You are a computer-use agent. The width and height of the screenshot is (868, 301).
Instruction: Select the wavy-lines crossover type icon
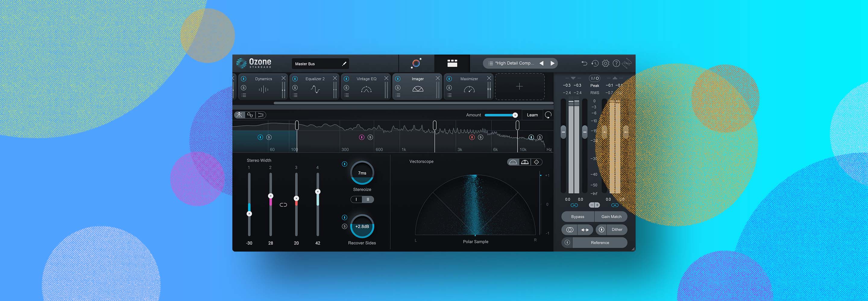[261, 115]
